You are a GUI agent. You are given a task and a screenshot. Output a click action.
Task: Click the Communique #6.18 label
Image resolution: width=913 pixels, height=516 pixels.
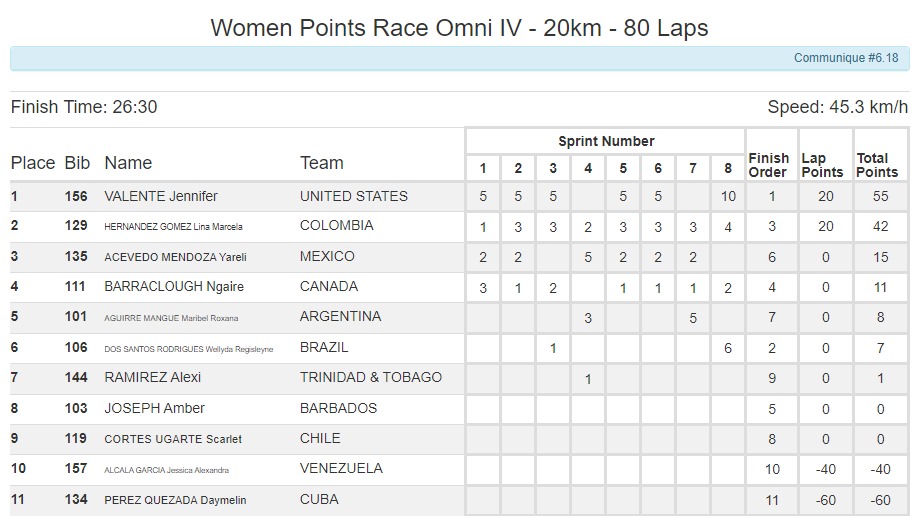tap(845, 58)
